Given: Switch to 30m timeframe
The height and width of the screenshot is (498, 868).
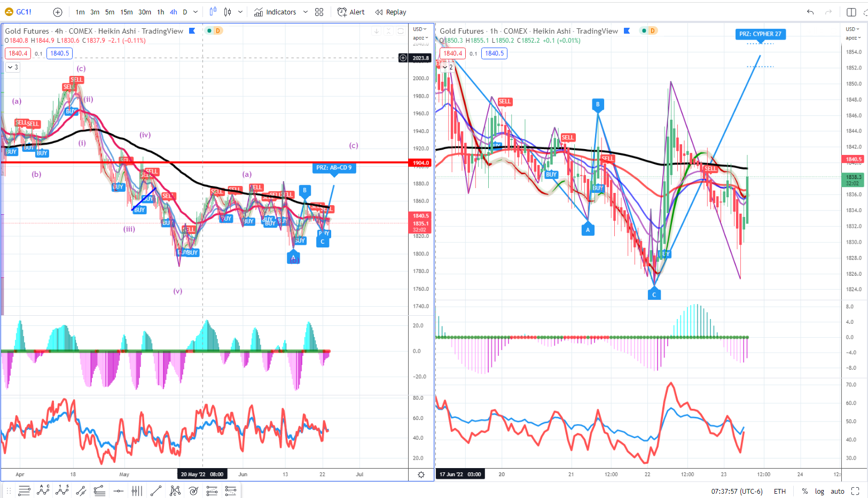Looking at the screenshot, I should 145,12.
